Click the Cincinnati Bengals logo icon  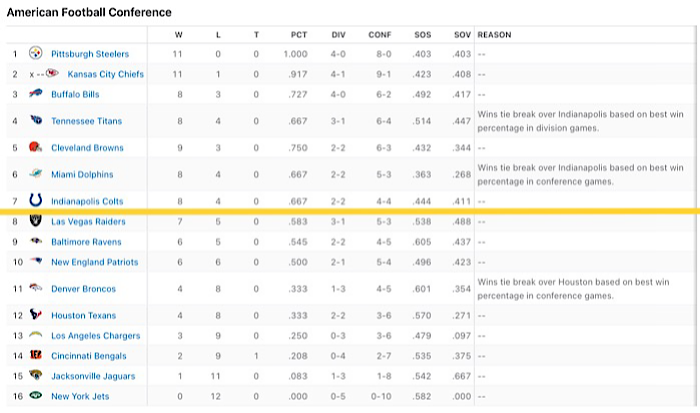click(36, 355)
